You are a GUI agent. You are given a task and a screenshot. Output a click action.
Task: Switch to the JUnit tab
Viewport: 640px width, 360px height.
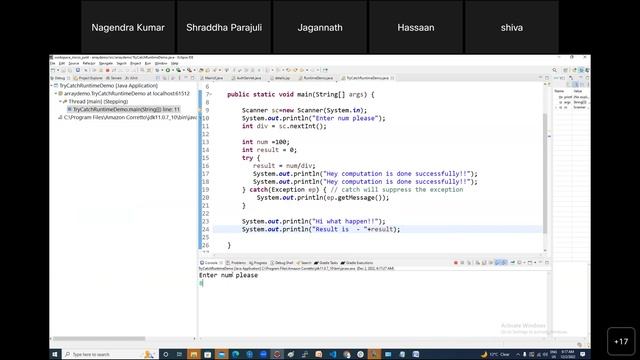click(x=131, y=78)
